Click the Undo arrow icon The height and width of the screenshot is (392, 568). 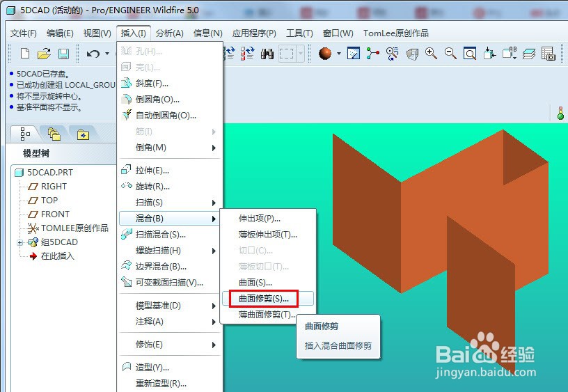(93, 54)
